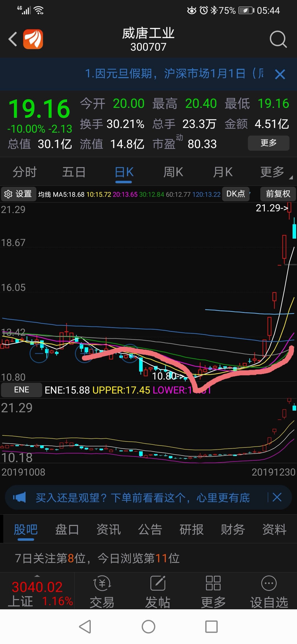The image size is (297, 644).
Task: Select the 周K chart tab
Action: tap(173, 172)
